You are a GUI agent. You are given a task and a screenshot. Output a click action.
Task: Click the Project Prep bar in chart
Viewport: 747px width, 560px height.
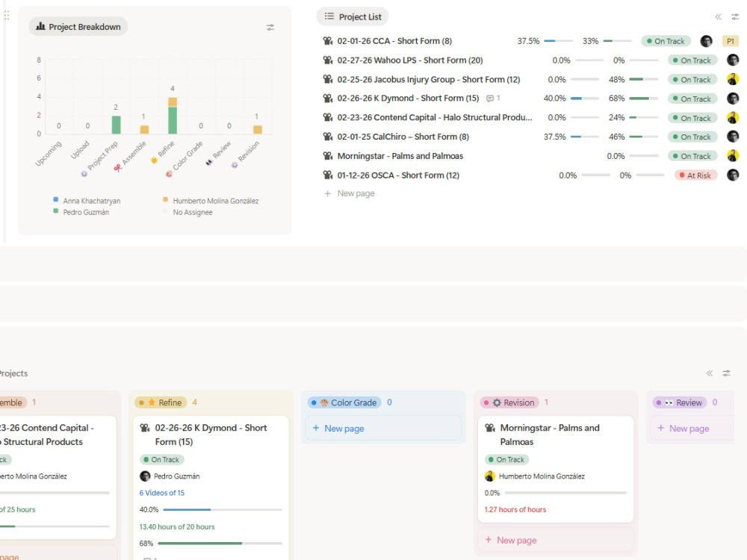click(116, 125)
